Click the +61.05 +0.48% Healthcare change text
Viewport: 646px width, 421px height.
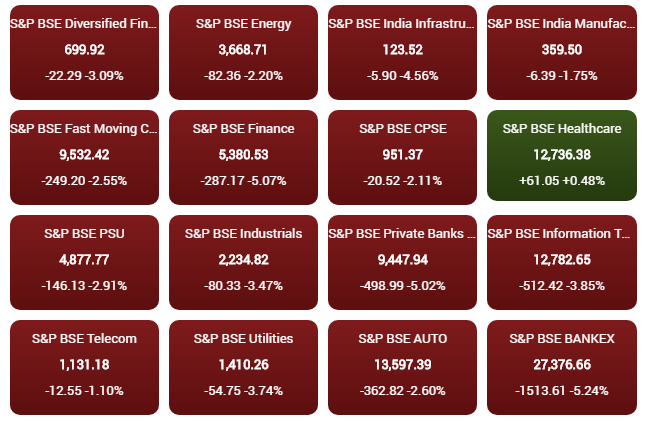coord(561,181)
